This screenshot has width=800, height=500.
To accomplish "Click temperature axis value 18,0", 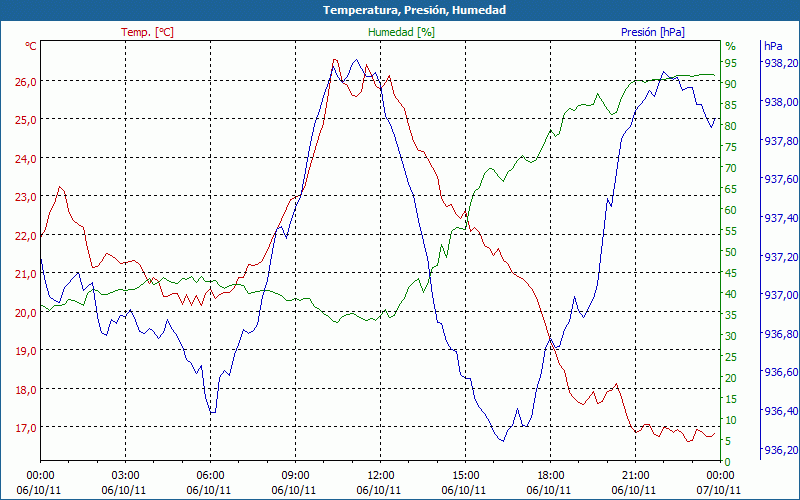I will (x=27, y=390).
